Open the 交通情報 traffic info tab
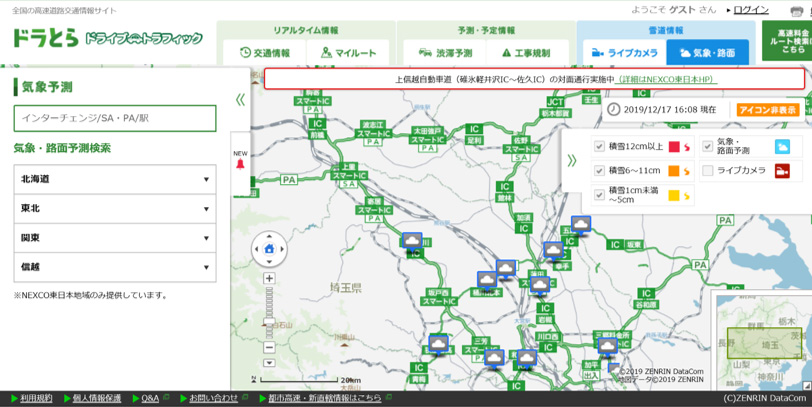Screen dimensions: 812x407 click(x=265, y=53)
